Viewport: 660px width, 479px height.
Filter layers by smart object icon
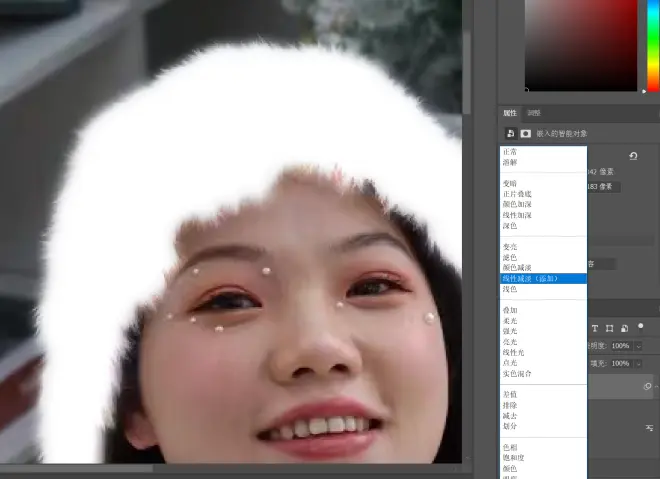tap(624, 328)
